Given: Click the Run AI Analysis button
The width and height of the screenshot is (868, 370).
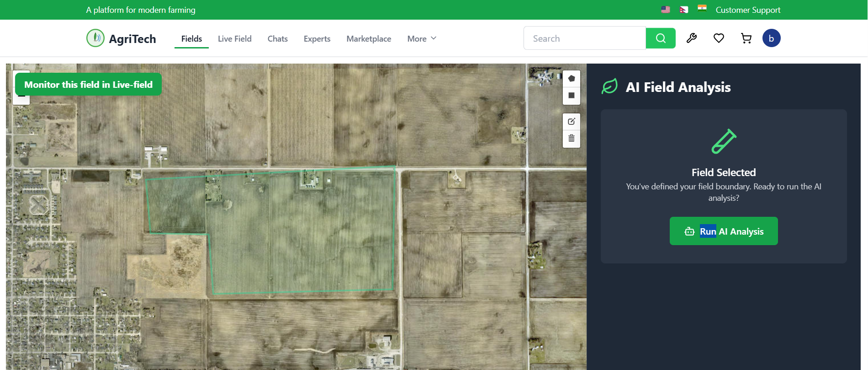Looking at the screenshot, I should point(724,231).
